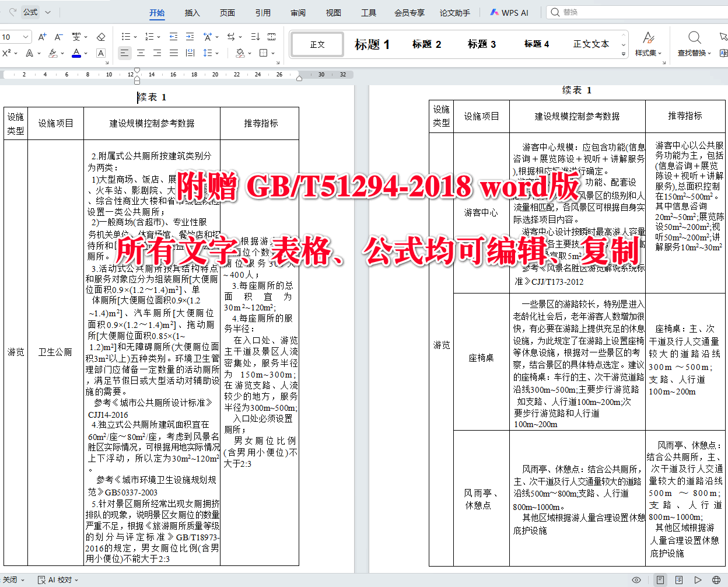Switch to the 页面 tab

228,12
